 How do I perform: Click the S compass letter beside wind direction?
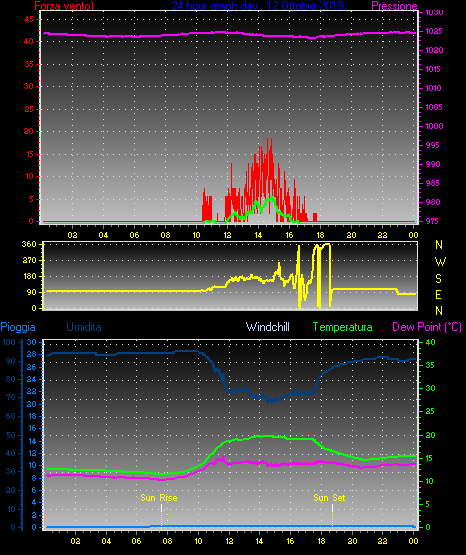pos(438,279)
